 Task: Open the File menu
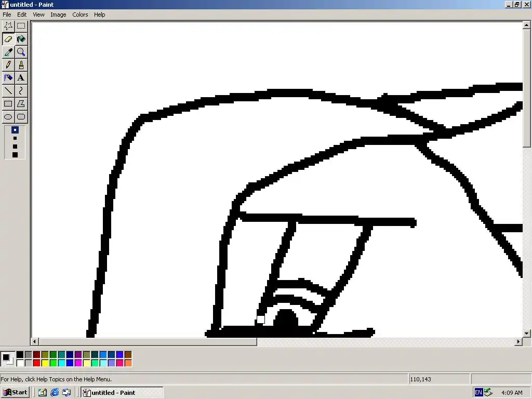click(x=7, y=15)
